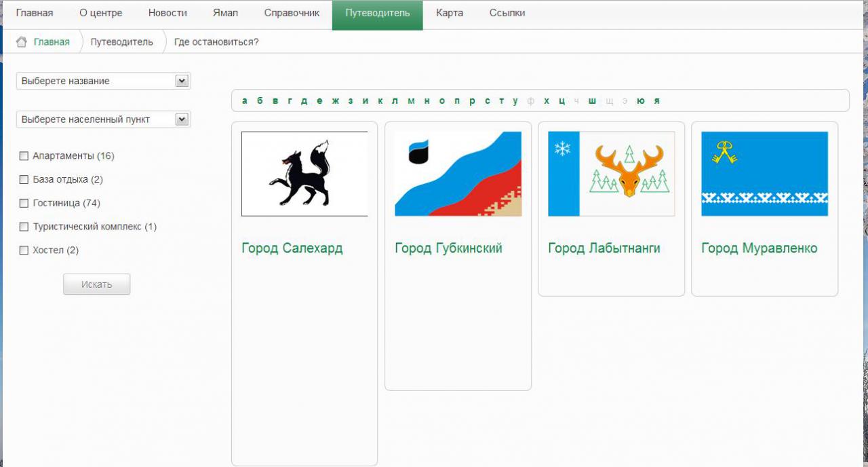Open Справочник in top navigation
Viewport: 868px width, 467px height.
pyautogui.click(x=292, y=13)
